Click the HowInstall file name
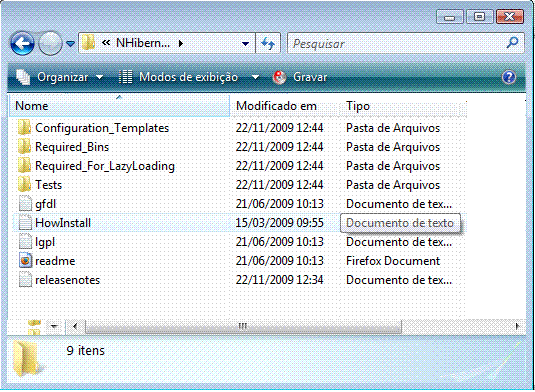Viewport: 535px width, 392px height. click(63, 223)
